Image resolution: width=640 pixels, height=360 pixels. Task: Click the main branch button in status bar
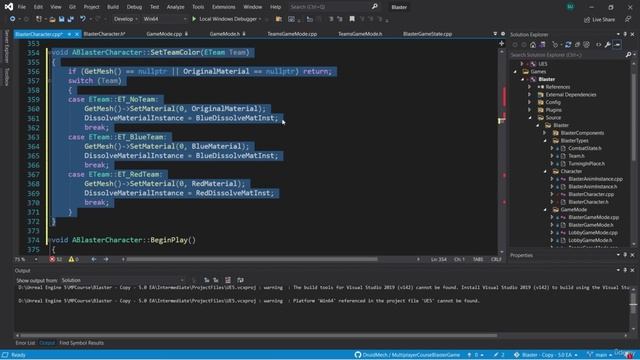[600, 355]
